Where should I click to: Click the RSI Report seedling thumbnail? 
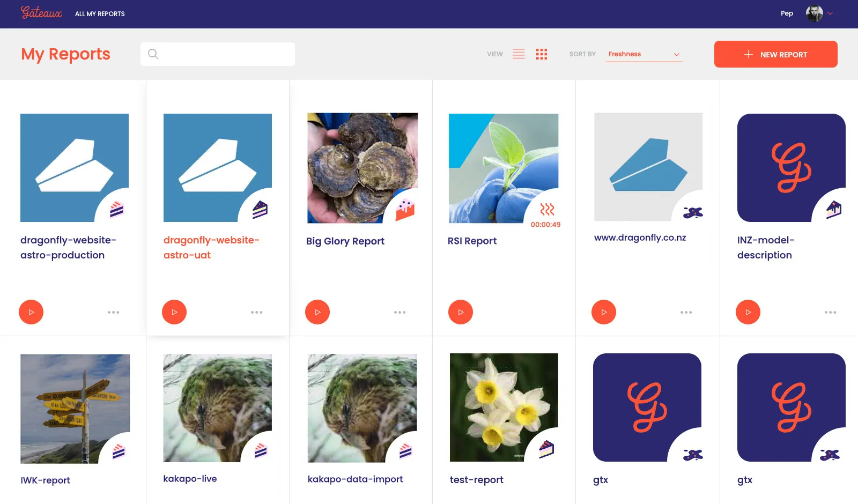[x=504, y=168]
